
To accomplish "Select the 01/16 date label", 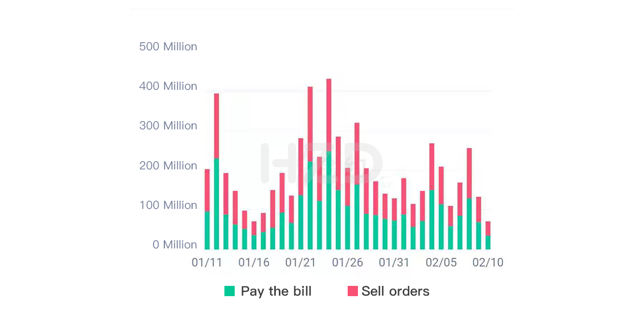I will click(254, 263).
